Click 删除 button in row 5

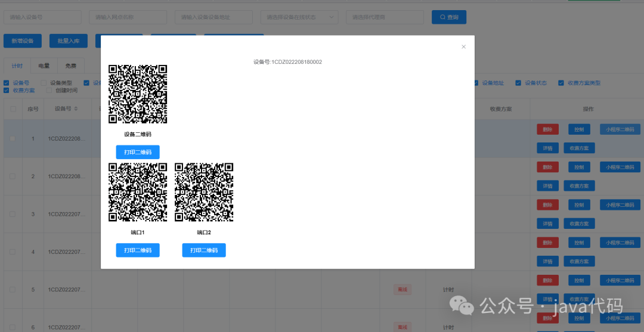coord(547,280)
